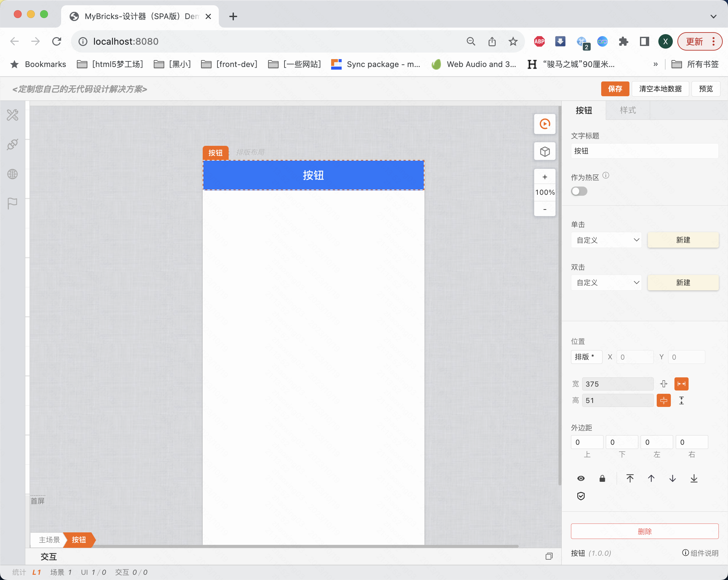The height and width of the screenshot is (580, 728).
Task: Click the browser share icon
Action: [x=492, y=41]
